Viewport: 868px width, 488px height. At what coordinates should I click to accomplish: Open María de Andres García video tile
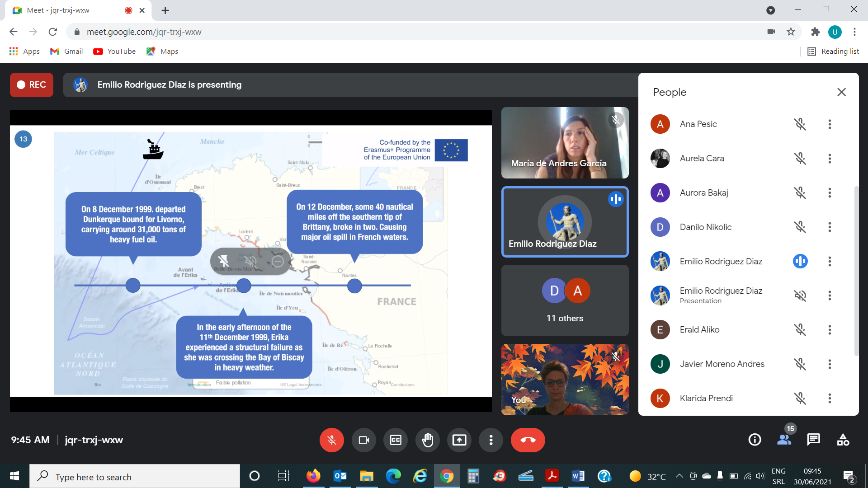tap(565, 143)
